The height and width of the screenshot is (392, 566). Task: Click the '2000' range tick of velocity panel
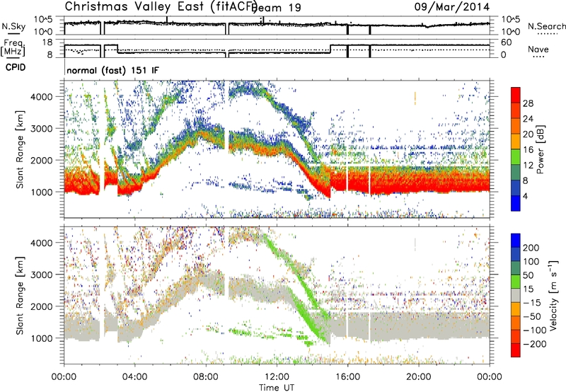pos(41,306)
